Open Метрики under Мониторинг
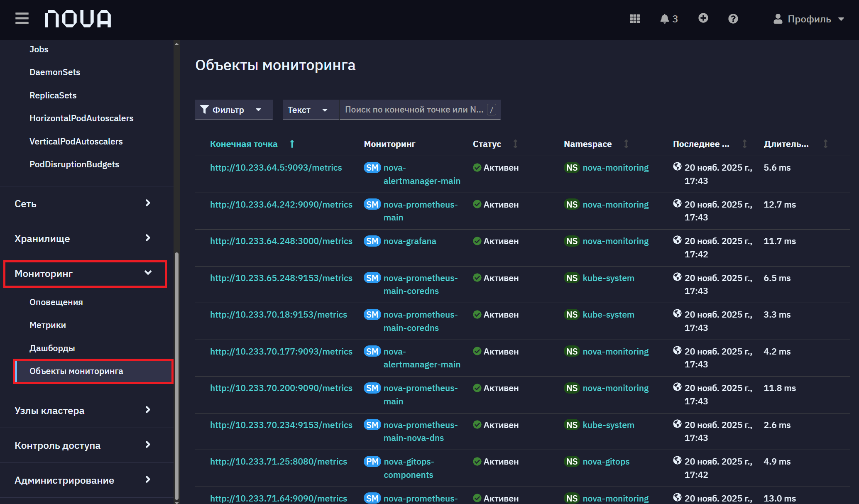 click(x=48, y=325)
